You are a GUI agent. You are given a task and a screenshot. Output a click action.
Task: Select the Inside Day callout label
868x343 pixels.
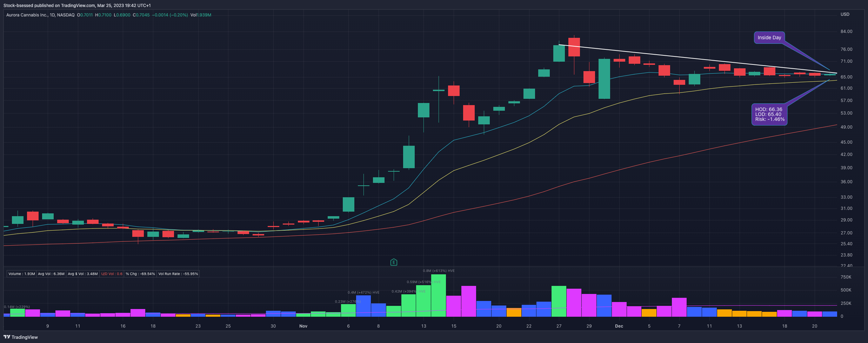click(769, 37)
